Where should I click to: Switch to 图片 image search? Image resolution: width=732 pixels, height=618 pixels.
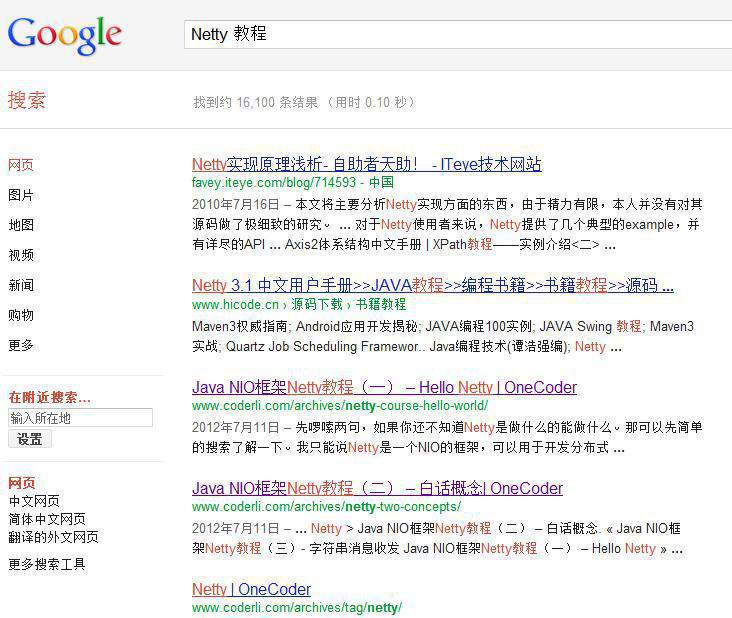tap(21, 195)
